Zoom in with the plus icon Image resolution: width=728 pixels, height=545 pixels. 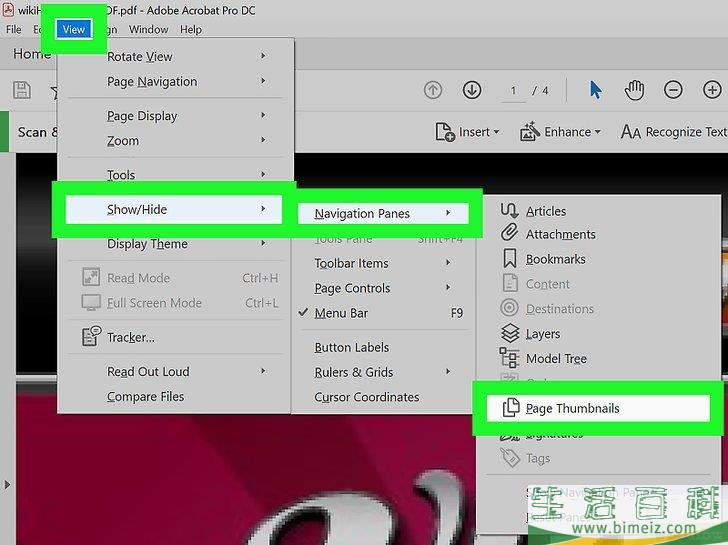point(712,90)
